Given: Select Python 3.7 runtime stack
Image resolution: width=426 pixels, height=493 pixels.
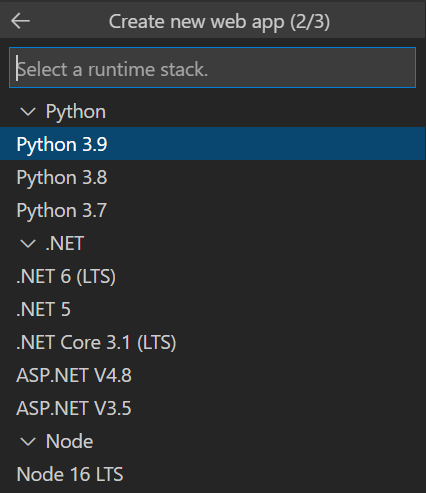Looking at the screenshot, I should coord(213,210).
